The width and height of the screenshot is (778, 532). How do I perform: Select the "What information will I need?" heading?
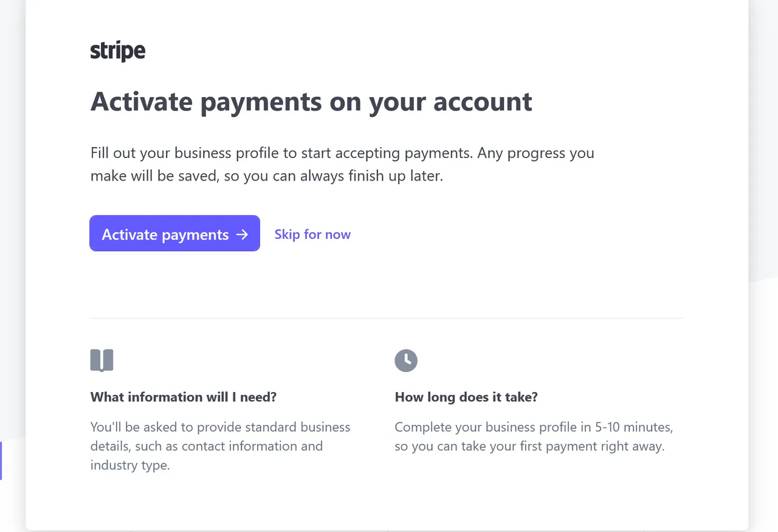[x=184, y=397]
